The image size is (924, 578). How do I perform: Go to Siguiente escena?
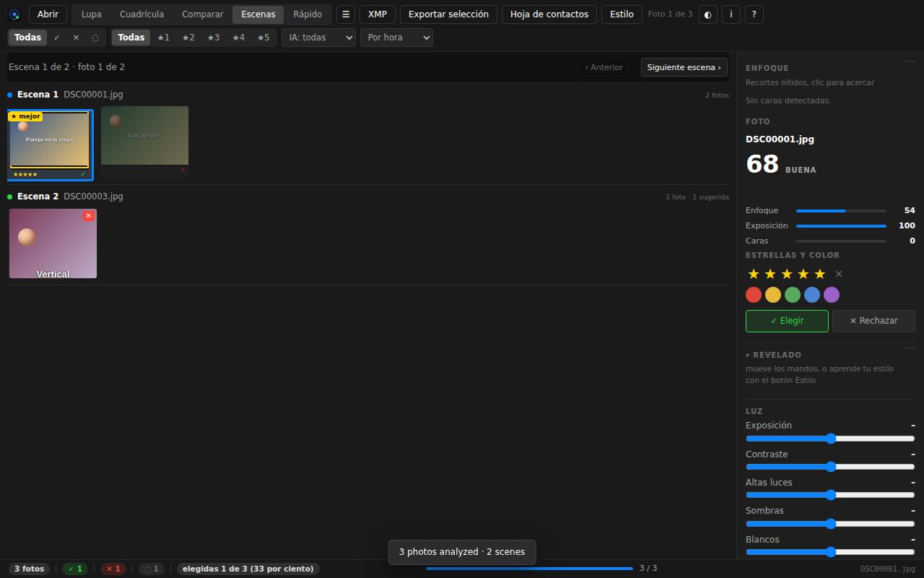tap(684, 67)
